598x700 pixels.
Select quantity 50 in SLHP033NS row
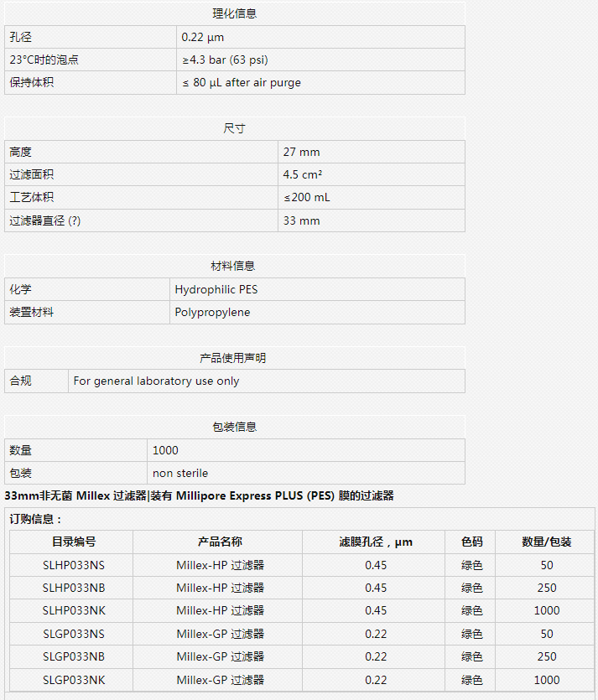[x=547, y=565]
